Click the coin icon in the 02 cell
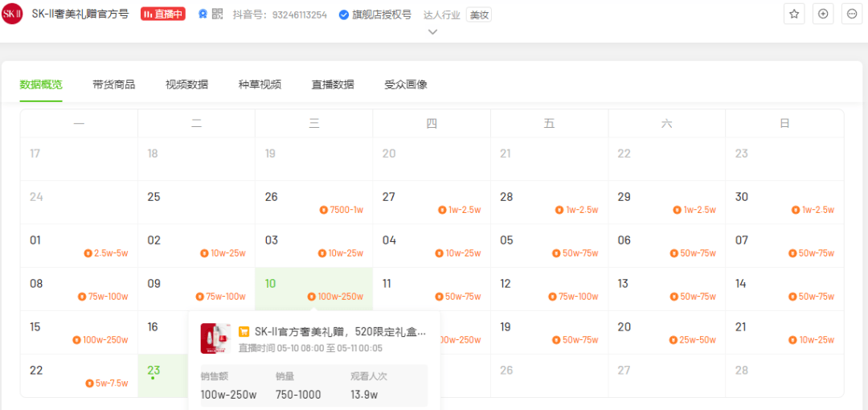The image size is (868, 410). (205, 253)
